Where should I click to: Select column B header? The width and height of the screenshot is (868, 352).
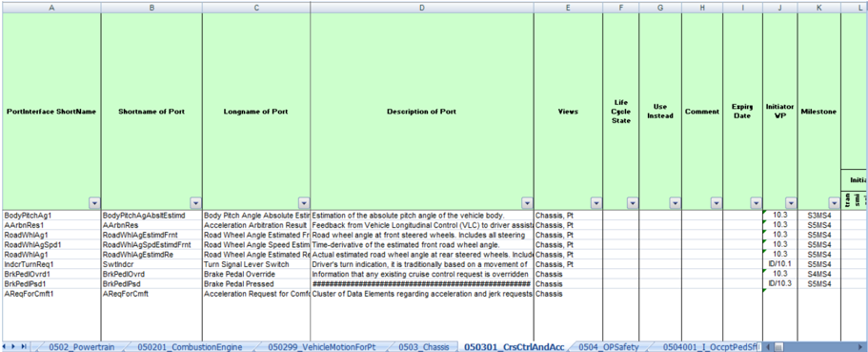pos(151,8)
